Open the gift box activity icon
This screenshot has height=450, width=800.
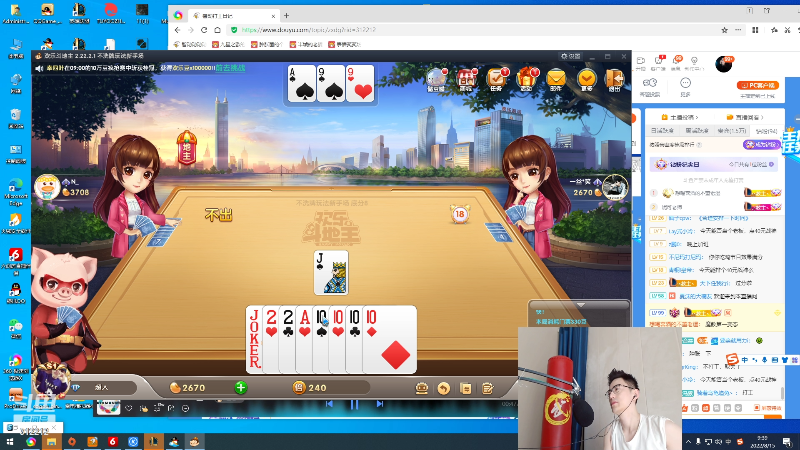526,79
